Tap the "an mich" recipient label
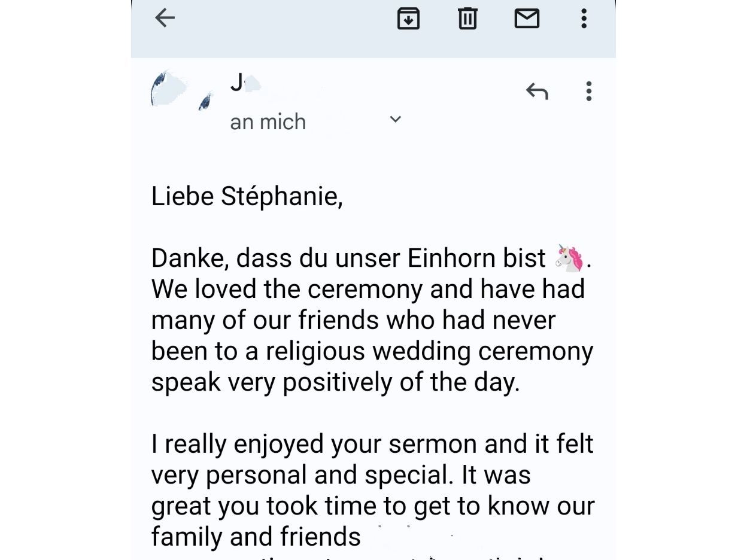Viewport: 747px width, 560px height. 268,122
